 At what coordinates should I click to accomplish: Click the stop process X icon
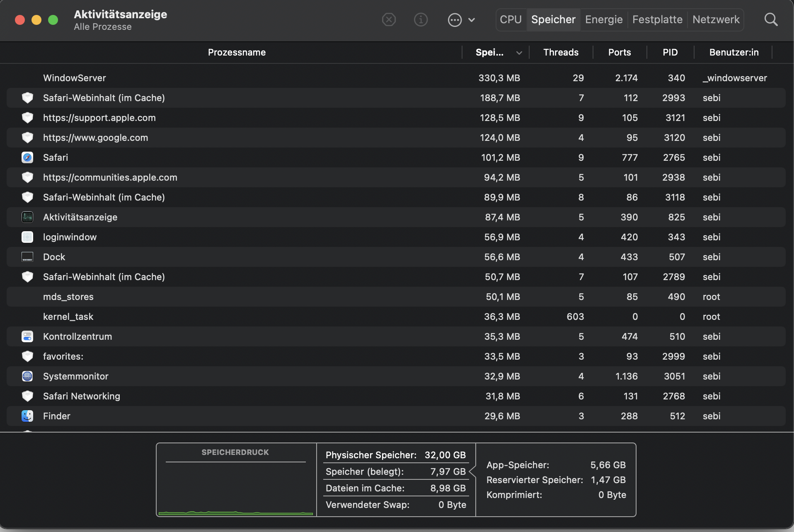click(x=389, y=19)
